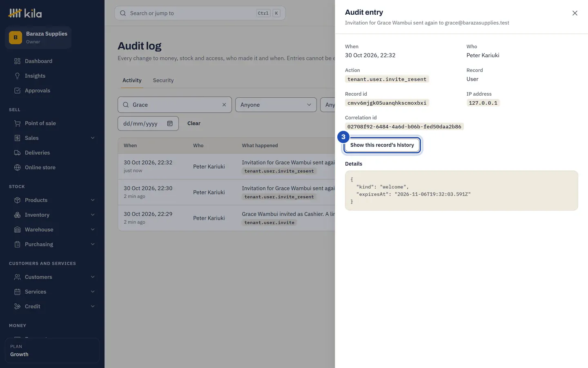Screen dimensions: 588x368
Task: Clear the Grace search text with X
Action: (x=224, y=105)
